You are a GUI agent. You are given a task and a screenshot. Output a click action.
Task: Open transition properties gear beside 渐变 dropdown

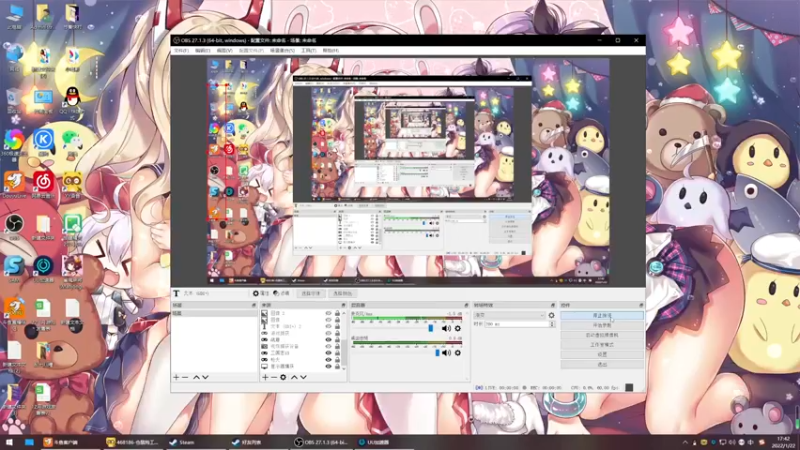click(551, 315)
